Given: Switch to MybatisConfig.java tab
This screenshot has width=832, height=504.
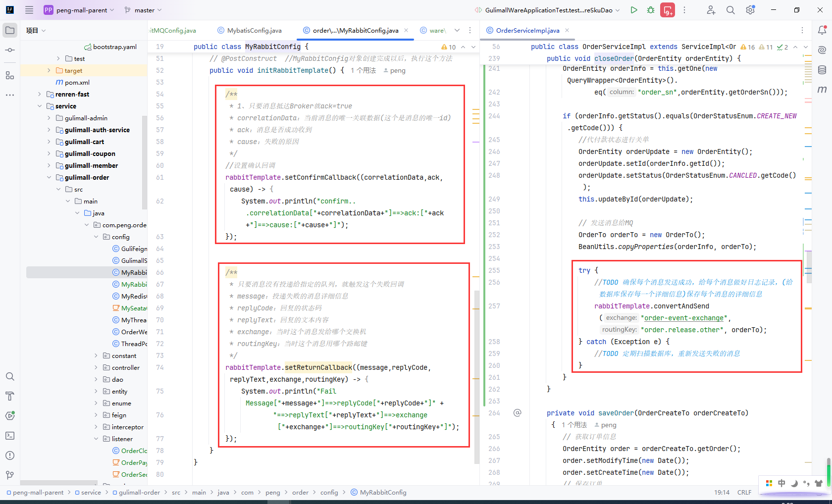Looking at the screenshot, I should (249, 30).
